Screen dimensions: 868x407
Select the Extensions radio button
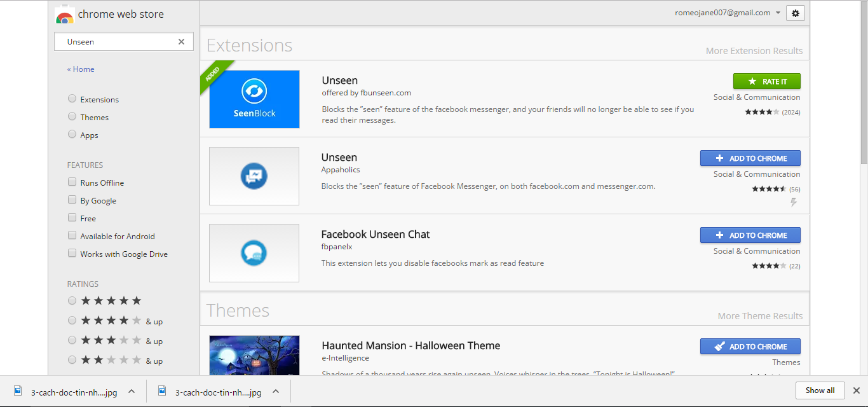[72, 99]
